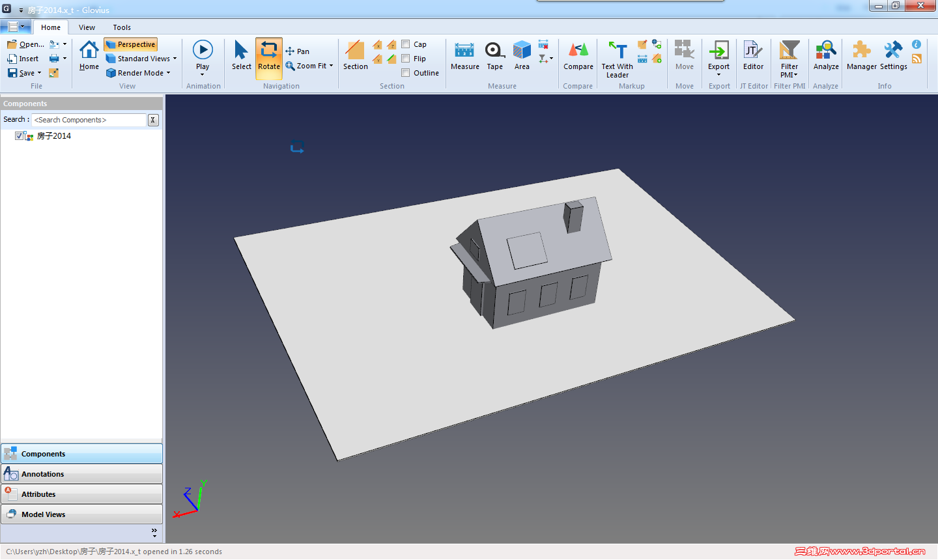Expand the panel options chevron
The height and width of the screenshot is (560, 938).
[154, 533]
